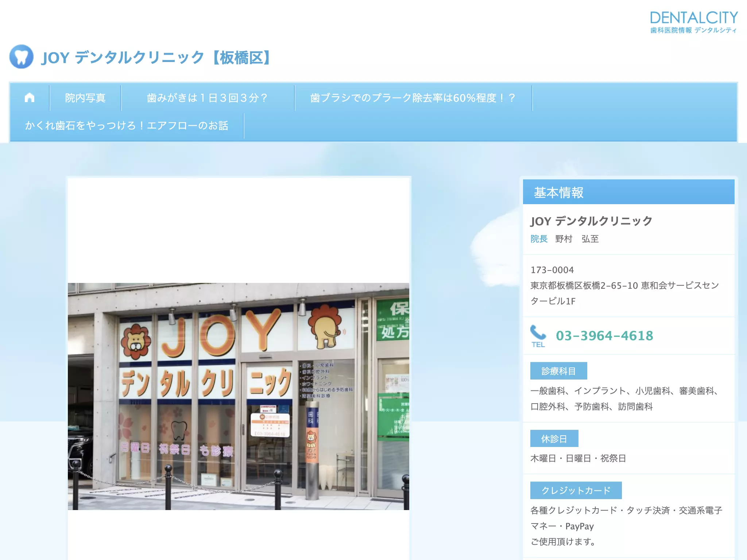Select the 院長 label text

pyautogui.click(x=539, y=239)
